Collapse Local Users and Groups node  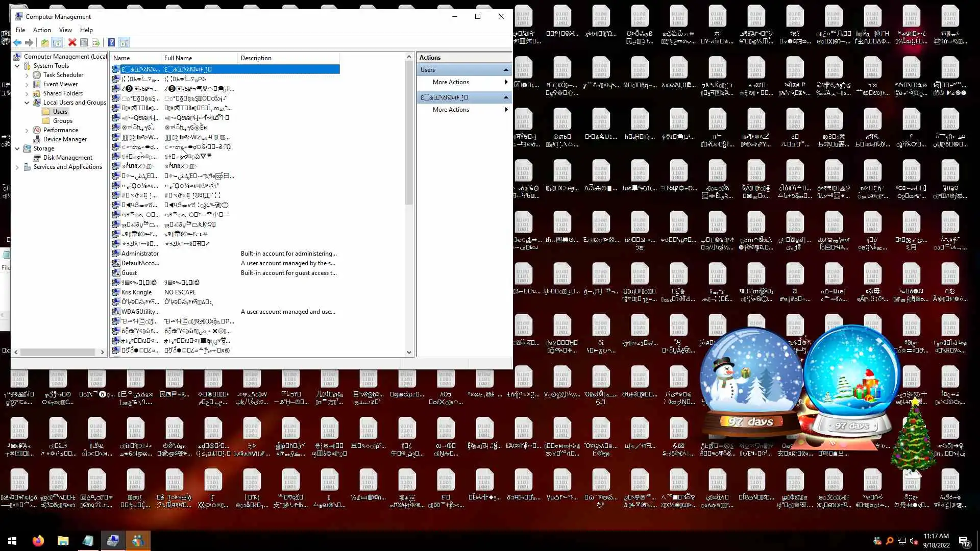27,103
